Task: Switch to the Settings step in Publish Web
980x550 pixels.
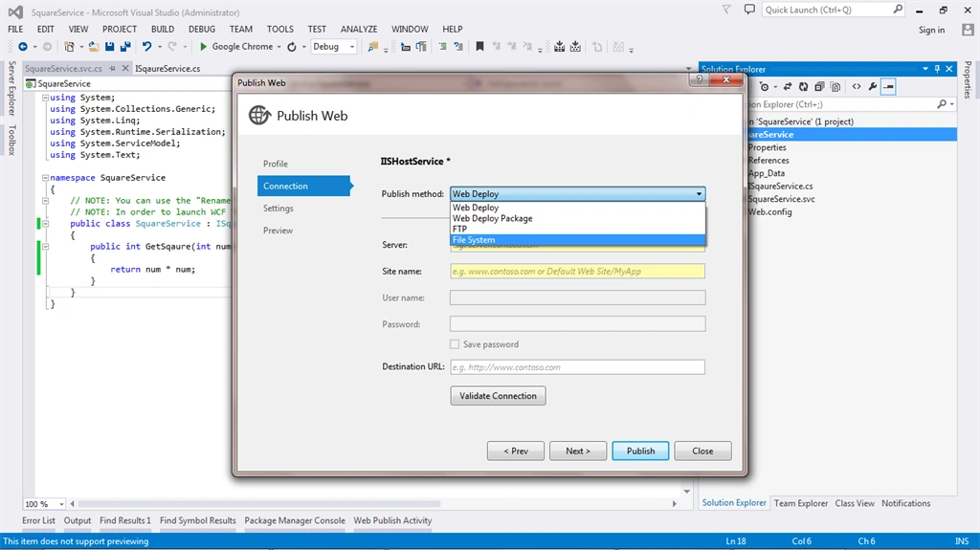Action: [278, 209]
